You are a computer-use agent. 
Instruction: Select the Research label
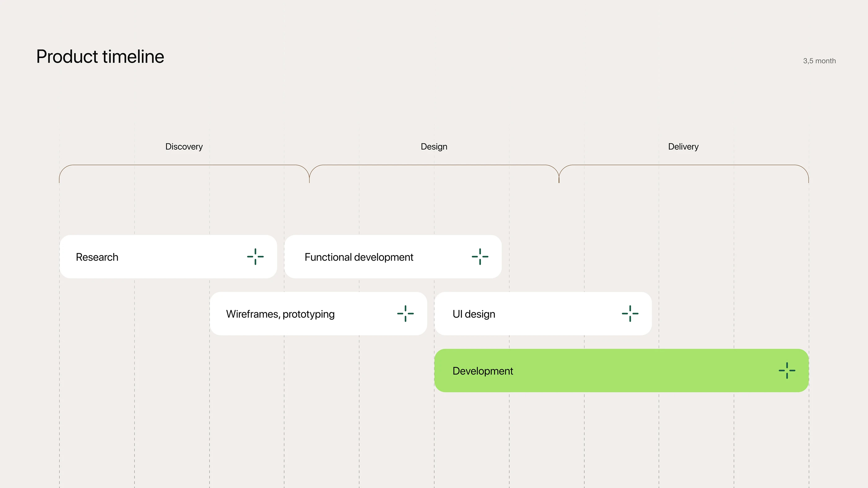97,257
